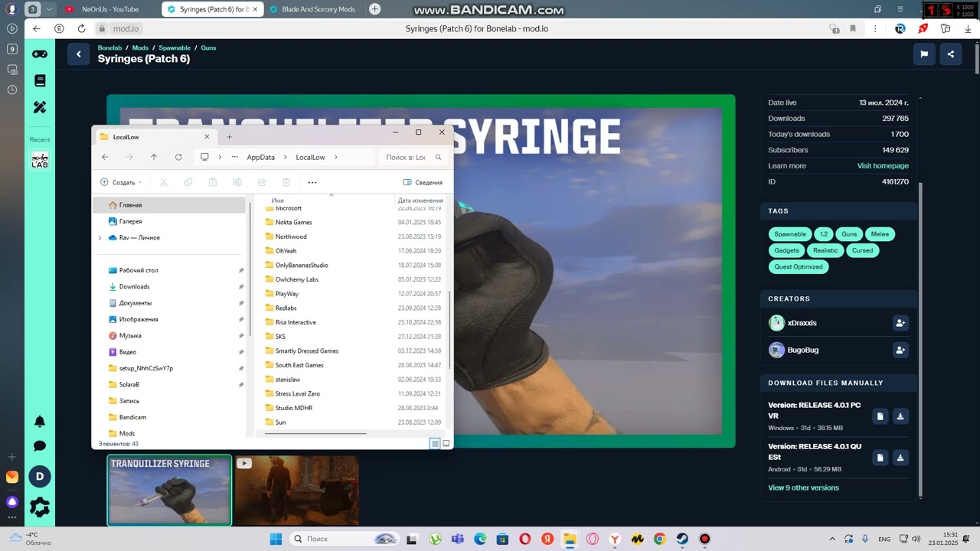Add a new tab in File Explorer
Image resolution: width=980 pixels, height=551 pixels.
(x=229, y=137)
